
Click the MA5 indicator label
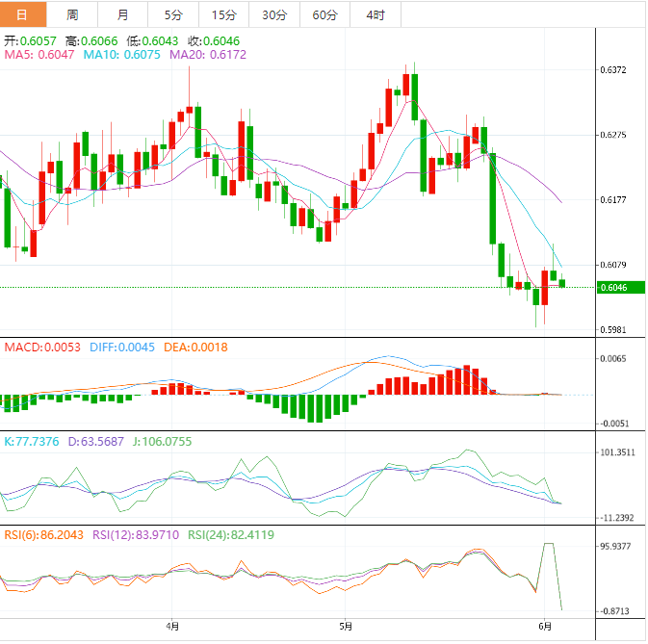click(40, 56)
